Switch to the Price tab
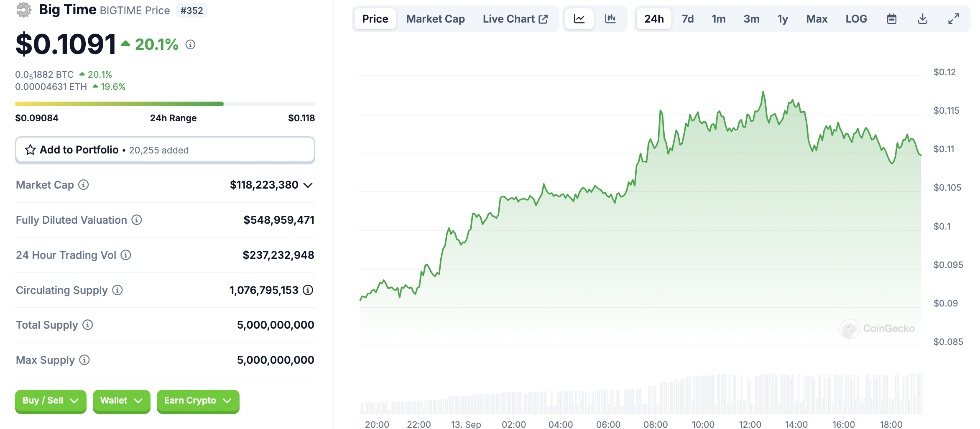This screenshot has width=980, height=429. click(375, 19)
